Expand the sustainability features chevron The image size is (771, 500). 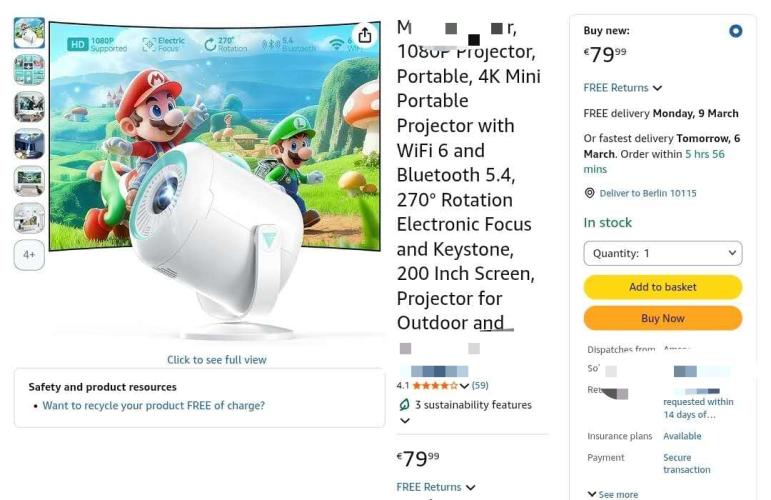[x=404, y=421]
